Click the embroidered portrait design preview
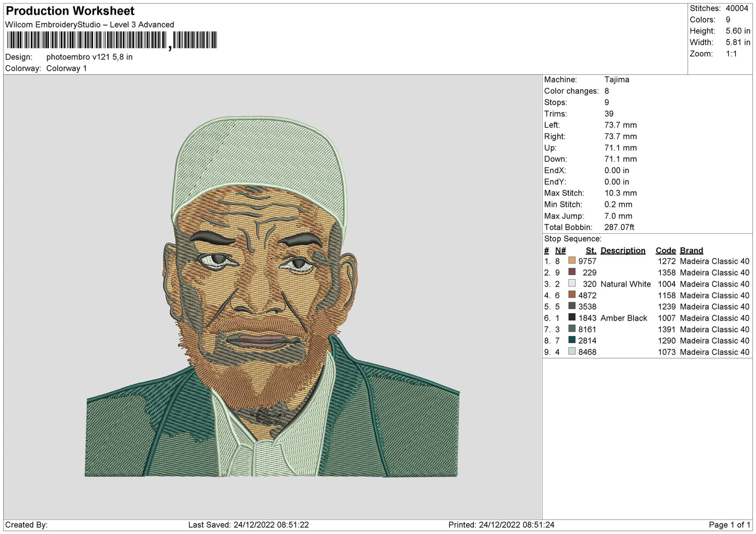This screenshot has height=534, width=756. pyautogui.click(x=272, y=297)
